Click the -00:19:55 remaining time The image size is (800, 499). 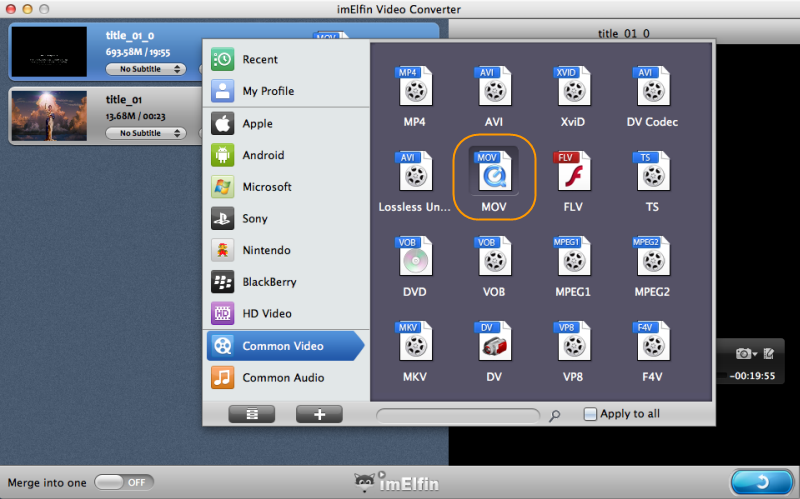pyautogui.click(x=752, y=376)
